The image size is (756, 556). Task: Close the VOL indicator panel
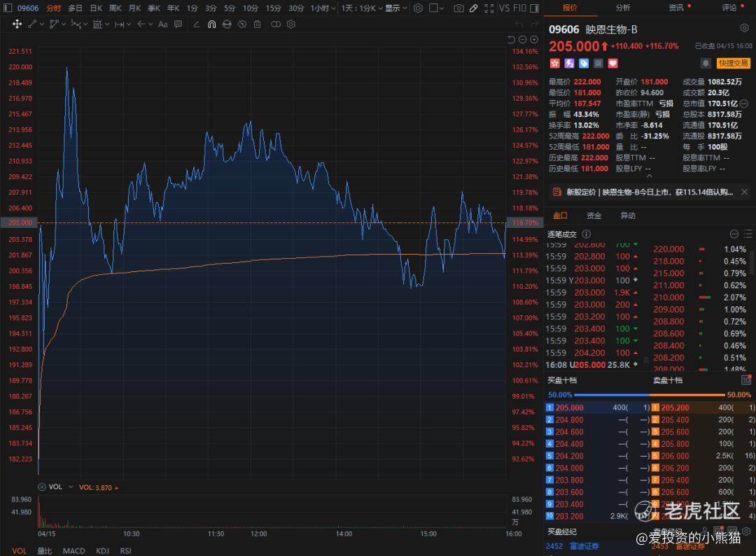(42, 487)
